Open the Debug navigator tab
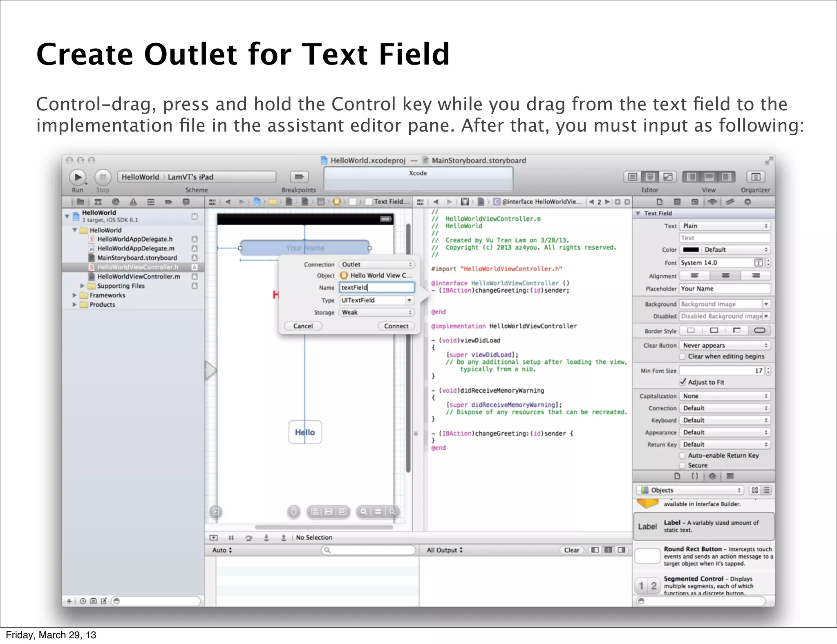Screen dimensions: 837x644 pos(151,202)
